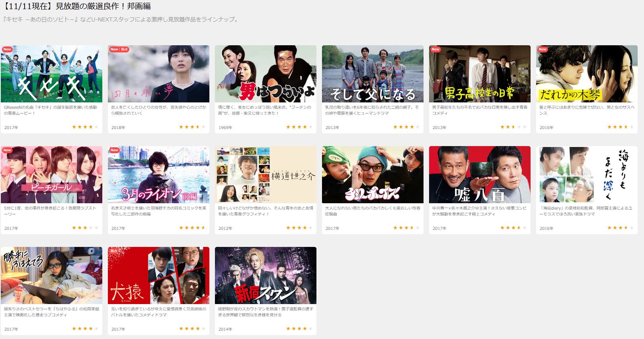Click the star rating under 男子高校生の日常
The image size is (644, 339).
tap(513, 127)
